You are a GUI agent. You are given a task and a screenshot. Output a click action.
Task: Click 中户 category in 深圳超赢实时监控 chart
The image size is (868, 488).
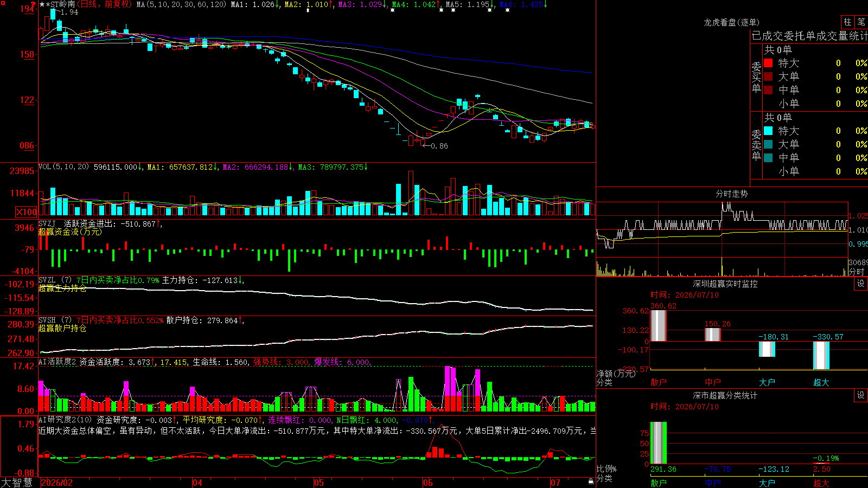coord(713,382)
